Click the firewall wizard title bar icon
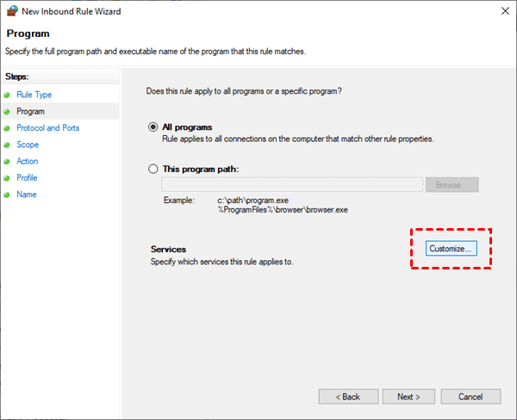This screenshot has width=517, height=420. [x=11, y=11]
